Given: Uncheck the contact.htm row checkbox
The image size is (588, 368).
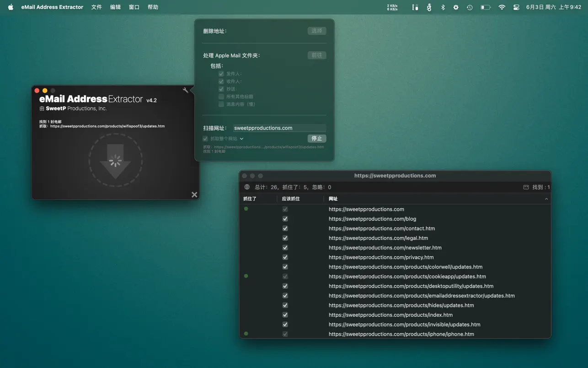Looking at the screenshot, I should [285, 228].
